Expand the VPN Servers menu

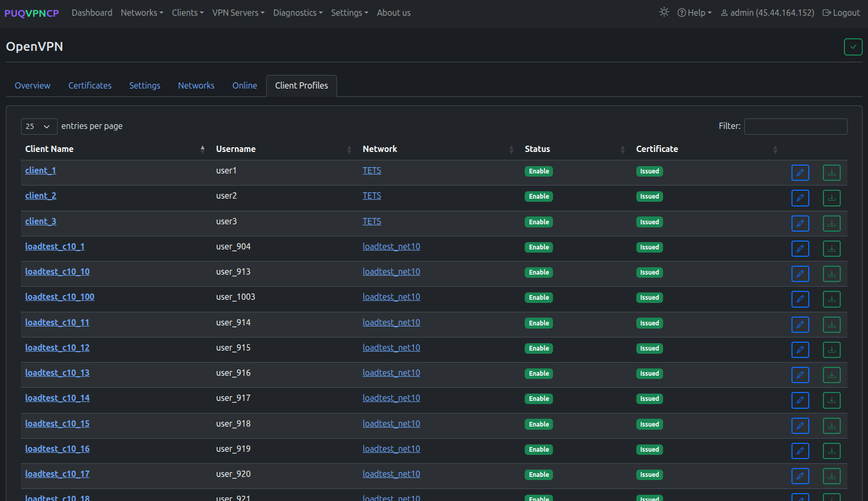[x=238, y=13]
